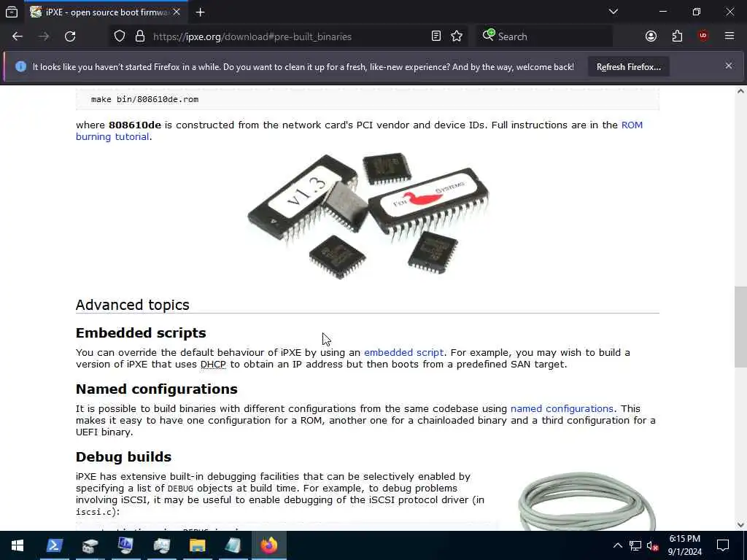Click the network cable image
The width and height of the screenshot is (747, 560).
(x=587, y=500)
